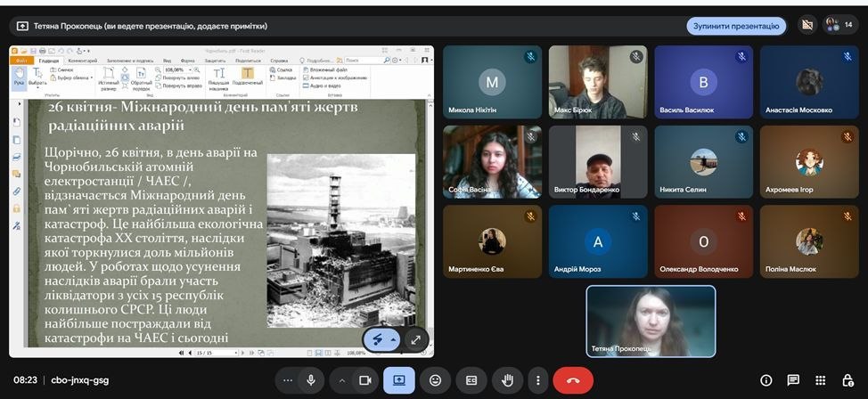Open the participants list showing 14
868x399 pixels.
(838, 26)
